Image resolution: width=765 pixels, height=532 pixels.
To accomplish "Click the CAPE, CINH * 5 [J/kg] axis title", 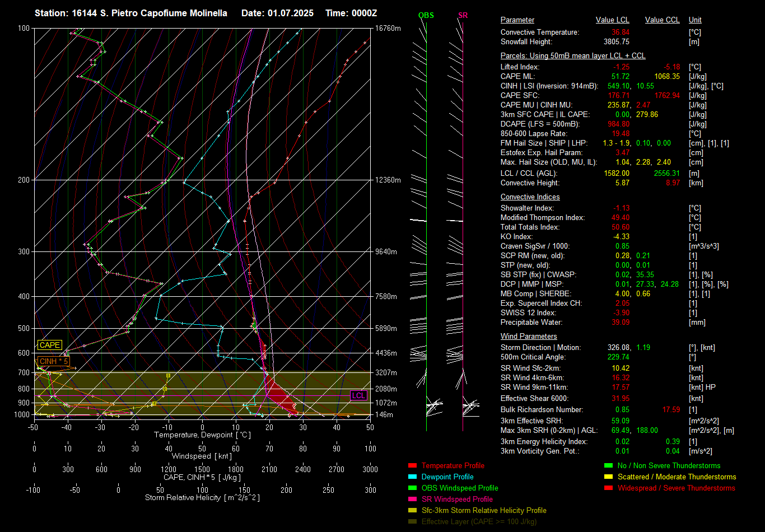I will point(202,477).
